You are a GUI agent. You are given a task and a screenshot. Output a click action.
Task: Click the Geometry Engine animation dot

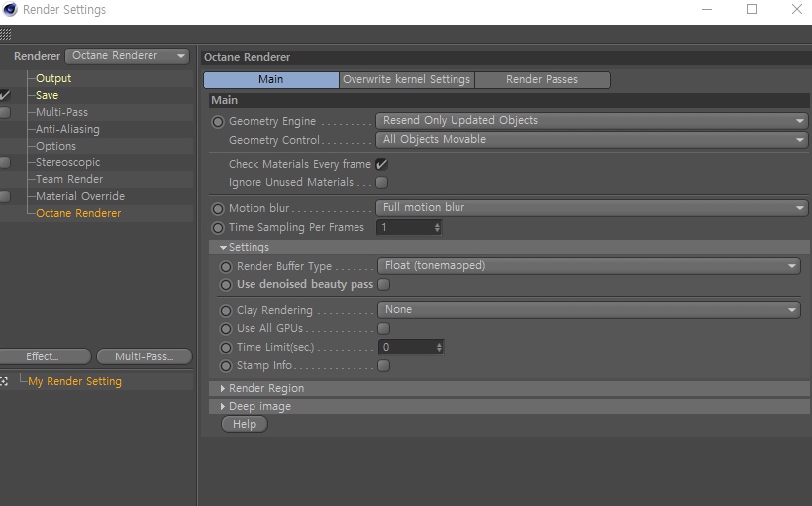[218, 122]
